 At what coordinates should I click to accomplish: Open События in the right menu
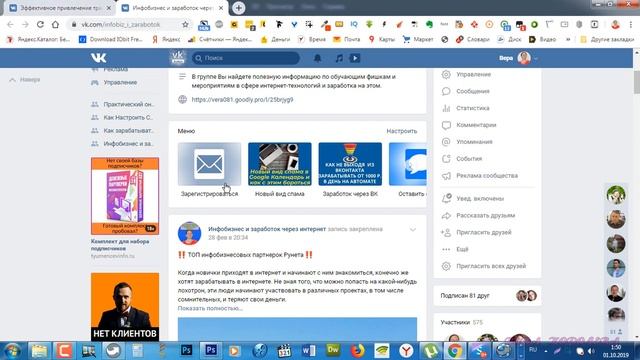[469, 158]
